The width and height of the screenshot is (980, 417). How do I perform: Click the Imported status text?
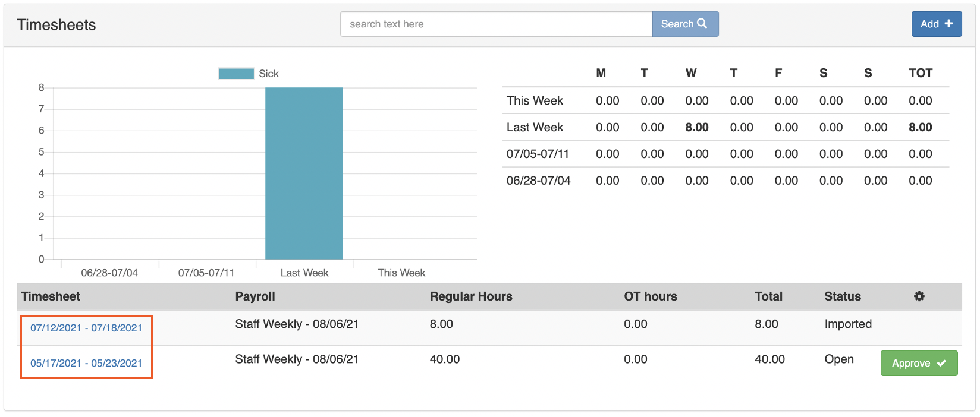tap(848, 324)
